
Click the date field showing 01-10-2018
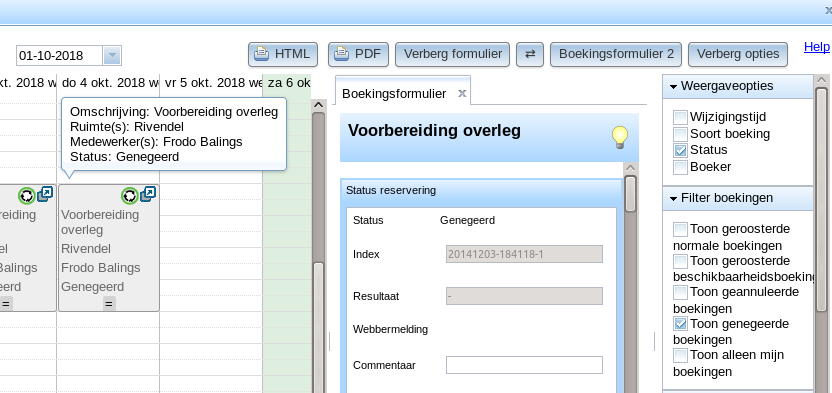point(60,55)
